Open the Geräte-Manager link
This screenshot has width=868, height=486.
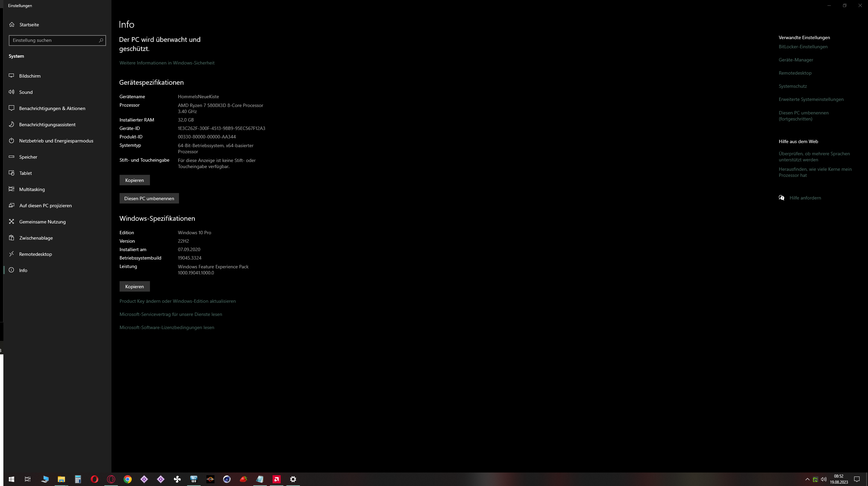tap(796, 60)
